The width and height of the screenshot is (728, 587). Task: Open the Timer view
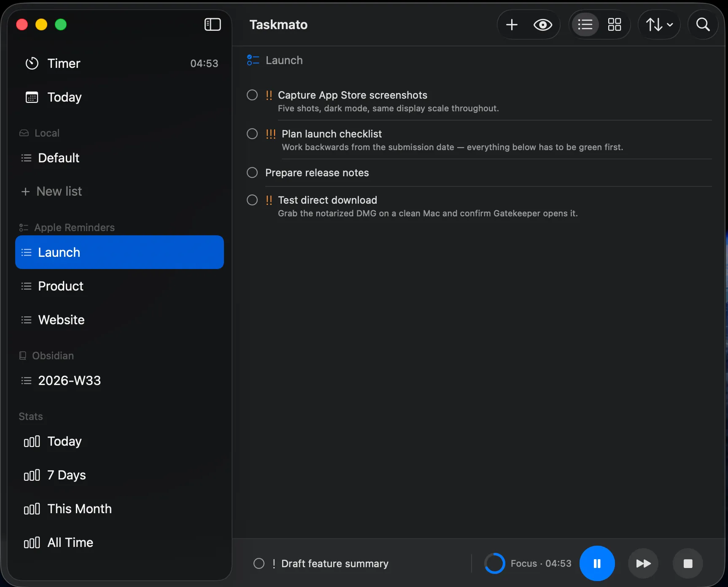tap(120, 63)
